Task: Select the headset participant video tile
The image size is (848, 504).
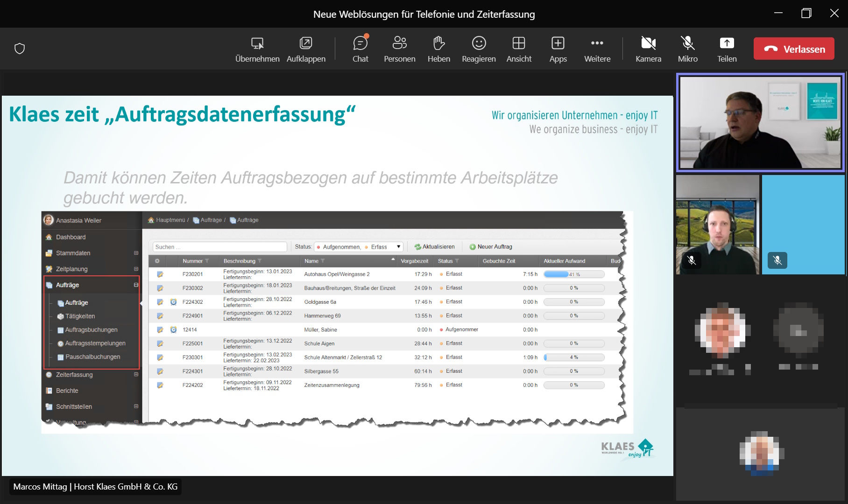Action: (x=718, y=224)
